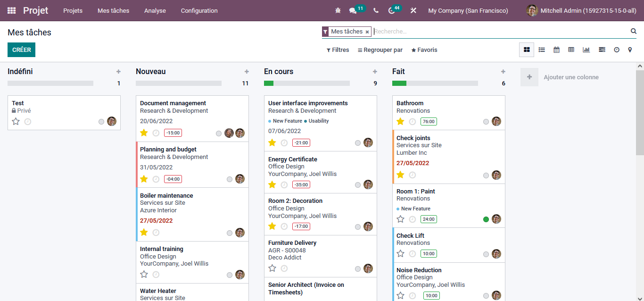Open the Check joints task card
644x301 pixels.
pyautogui.click(x=449, y=157)
